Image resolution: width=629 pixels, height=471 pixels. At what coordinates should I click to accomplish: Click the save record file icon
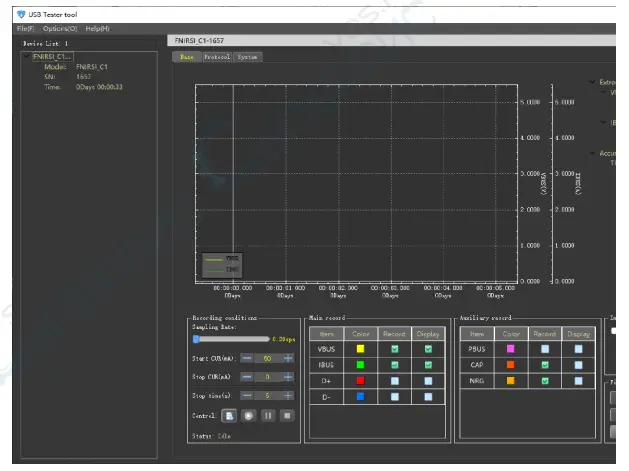(229, 415)
